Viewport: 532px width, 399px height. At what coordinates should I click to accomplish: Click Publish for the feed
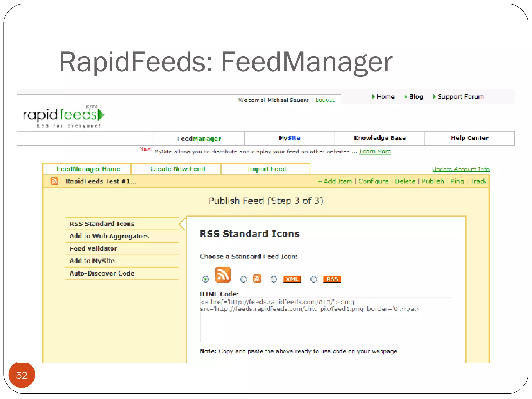tap(433, 181)
